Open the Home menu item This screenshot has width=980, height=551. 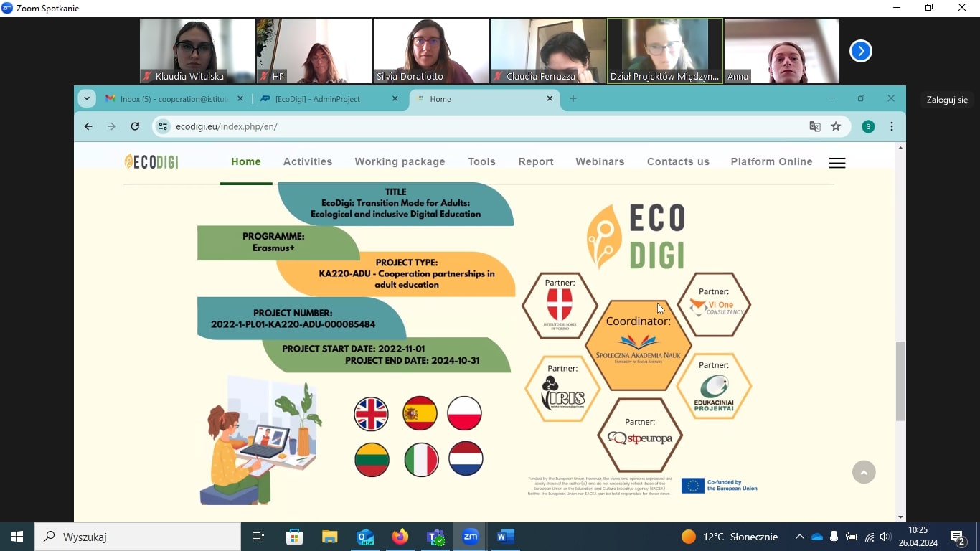point(246,161)
